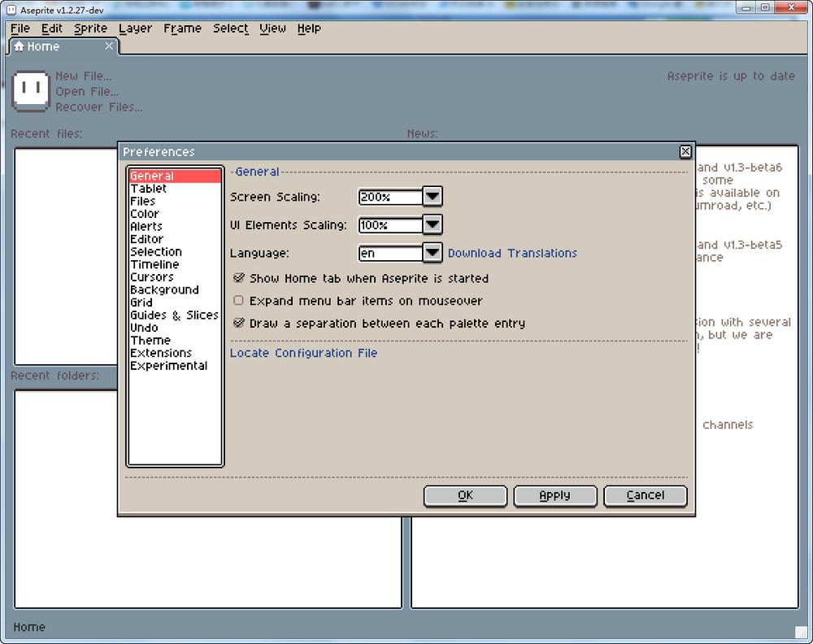Screen dimensions: 813x644
Task: Open the Sprite menu
Action: [91, 28]
